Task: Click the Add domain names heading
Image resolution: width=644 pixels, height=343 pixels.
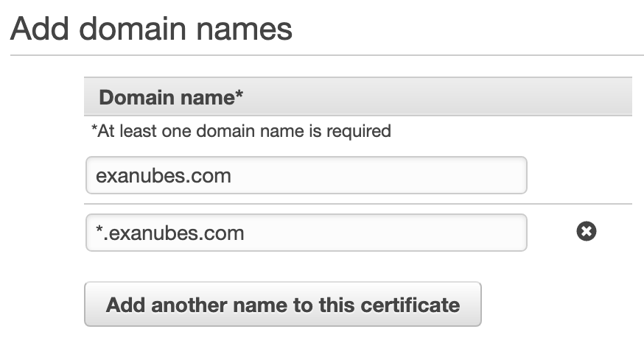Action: tap(151, 29)
